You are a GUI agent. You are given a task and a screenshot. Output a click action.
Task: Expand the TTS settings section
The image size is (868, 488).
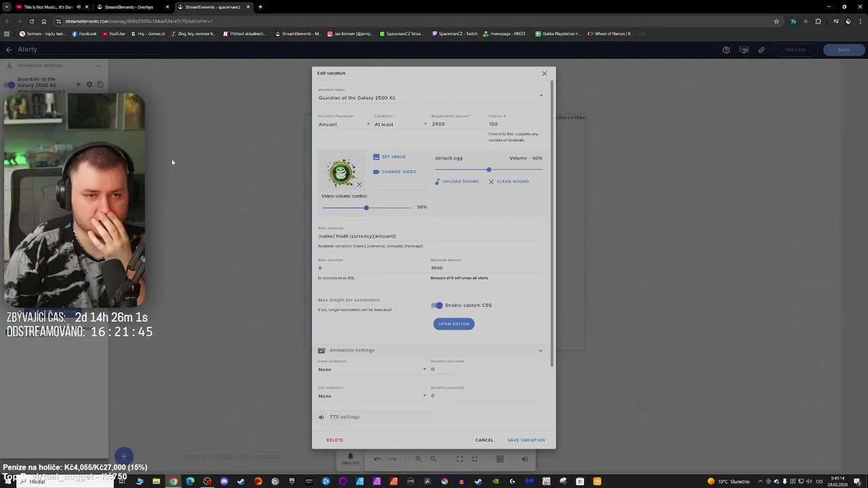click(x=374, y=417)
